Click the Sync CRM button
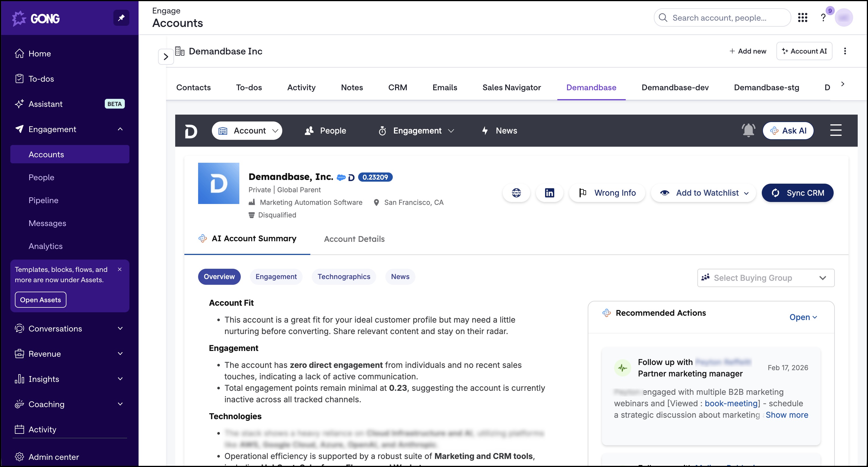 [798, 193]
